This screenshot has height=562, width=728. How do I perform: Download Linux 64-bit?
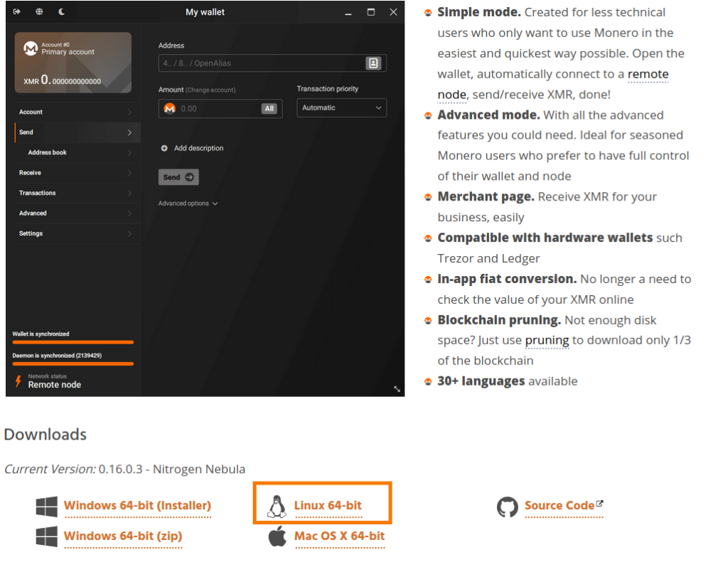[328, 505]
